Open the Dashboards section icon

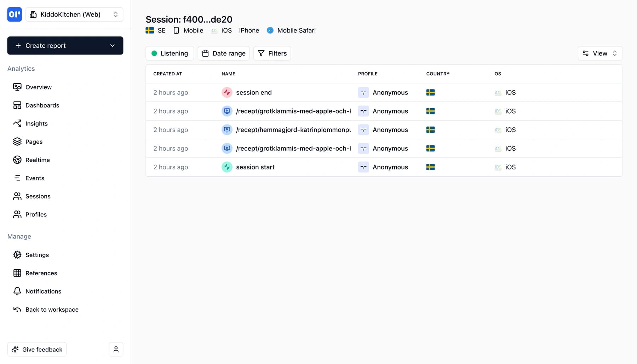coord(17,105)
